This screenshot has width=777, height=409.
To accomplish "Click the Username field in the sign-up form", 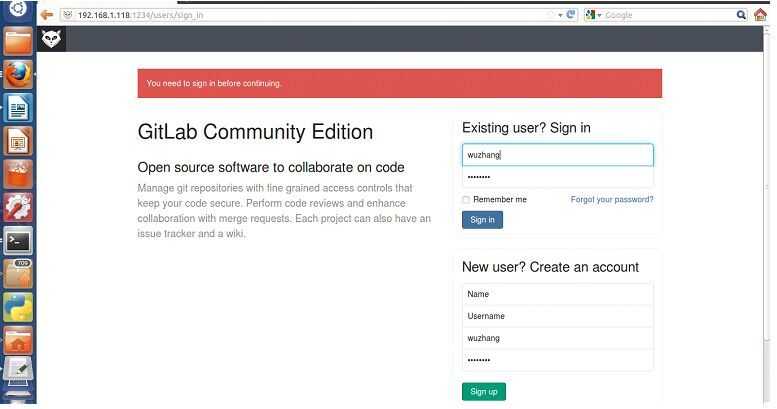I will pos(557,316).
